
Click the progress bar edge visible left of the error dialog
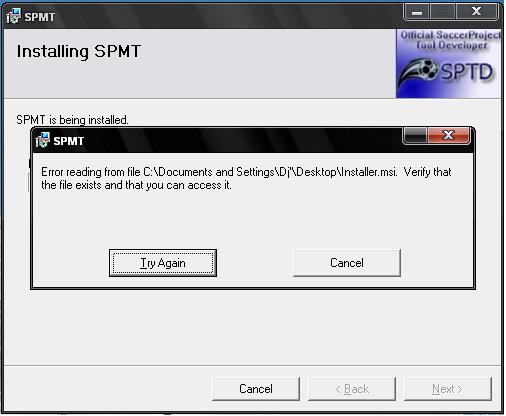pos(29,175)
